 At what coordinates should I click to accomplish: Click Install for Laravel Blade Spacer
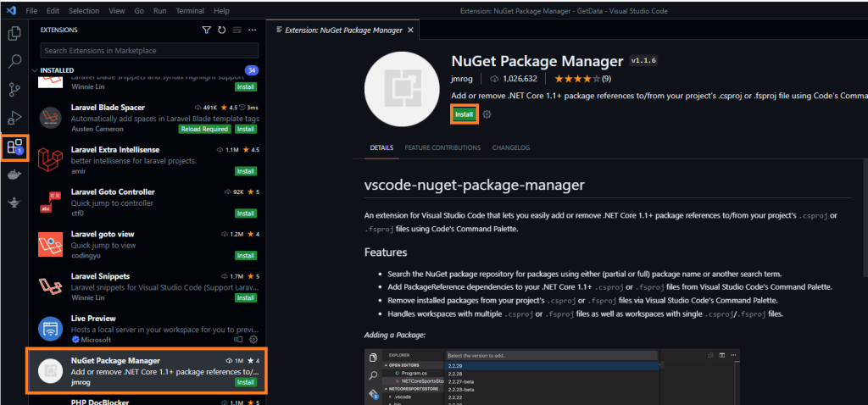point(245,129)
